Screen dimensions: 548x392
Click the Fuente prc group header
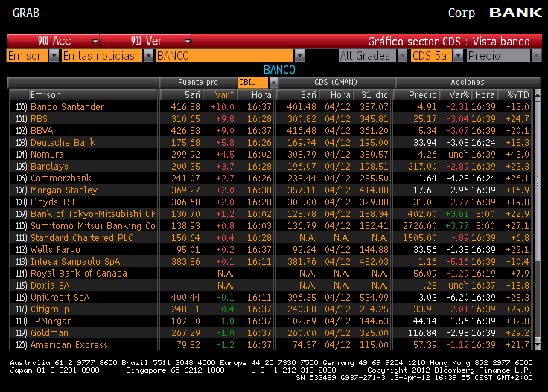click(198, 83)
